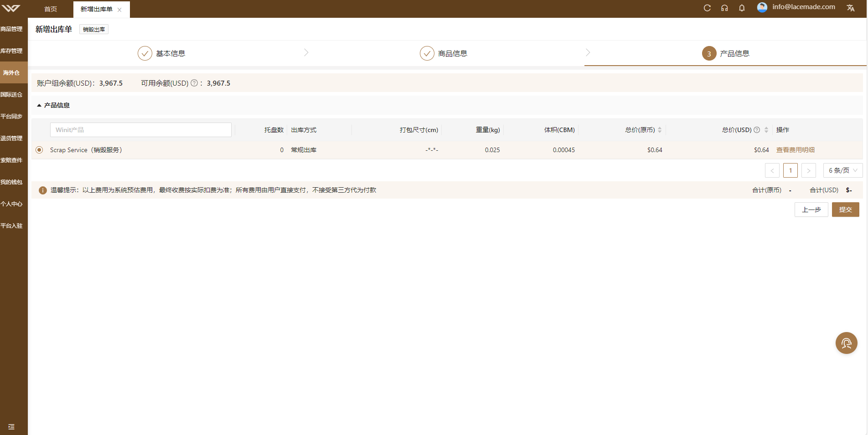868x435 pixels.
Task: Click the 基本信息 step label
Action: 170,53
